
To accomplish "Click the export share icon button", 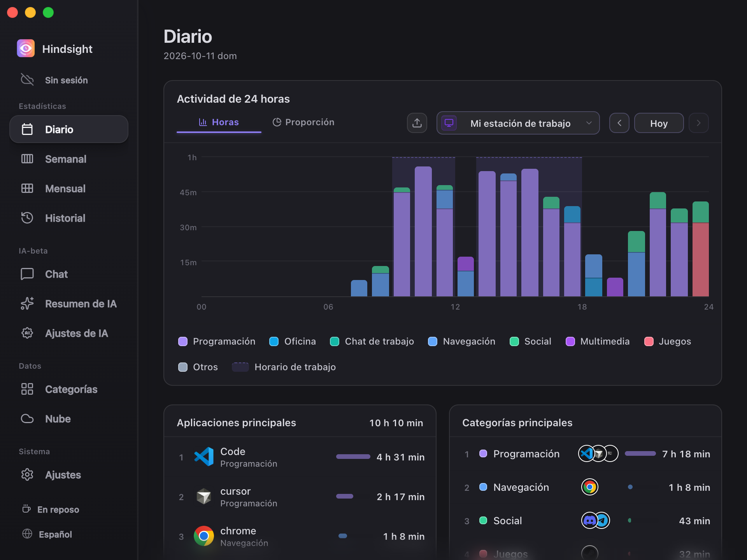I will pyautogui.click(x=417, y=123).
